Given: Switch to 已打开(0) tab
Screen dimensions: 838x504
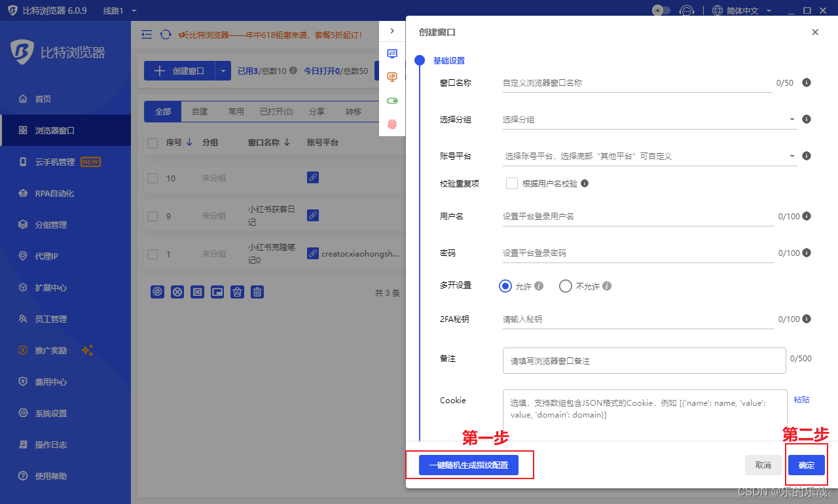Looking at the screenshot, I should pyautogui.click(x=276, y=112).
